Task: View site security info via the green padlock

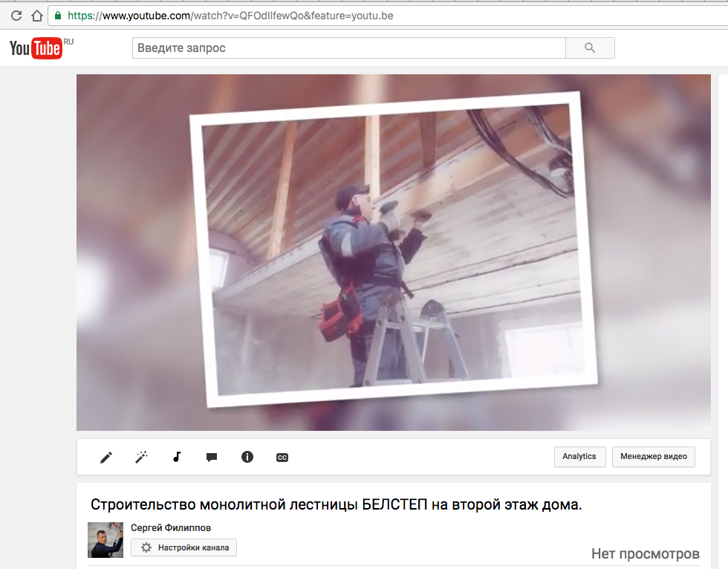Action: pyautogui.click(x=58, y=16)
